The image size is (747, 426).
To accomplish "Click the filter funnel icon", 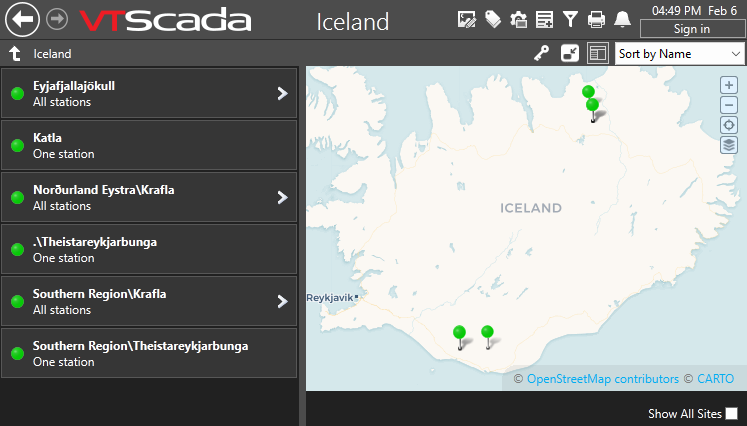I will [x=570, y=19].
